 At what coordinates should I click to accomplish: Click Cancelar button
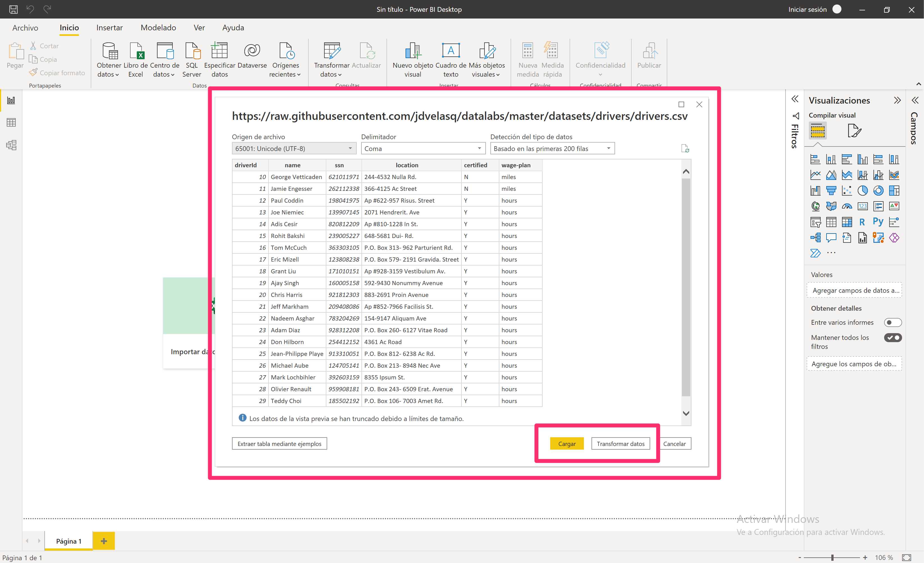674,444
